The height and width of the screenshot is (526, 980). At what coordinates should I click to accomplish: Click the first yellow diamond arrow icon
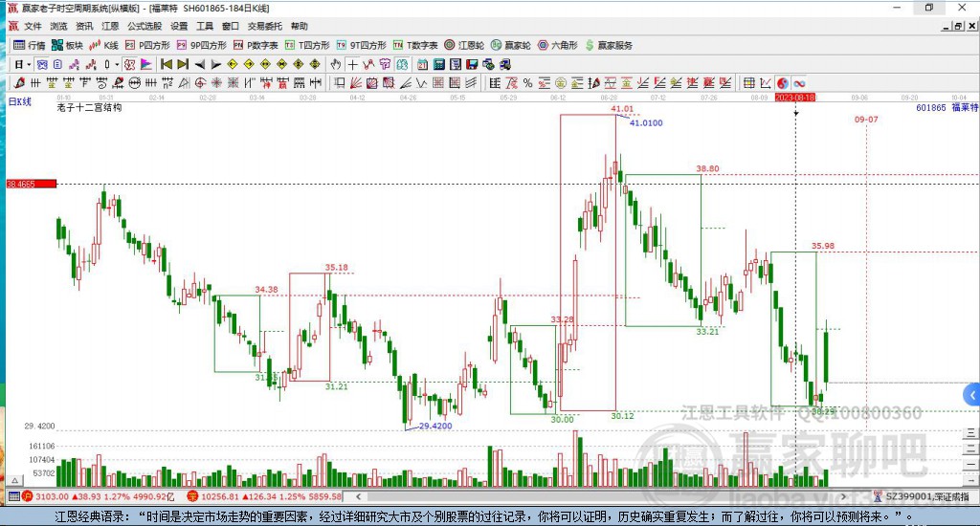[x=232, y=64]
